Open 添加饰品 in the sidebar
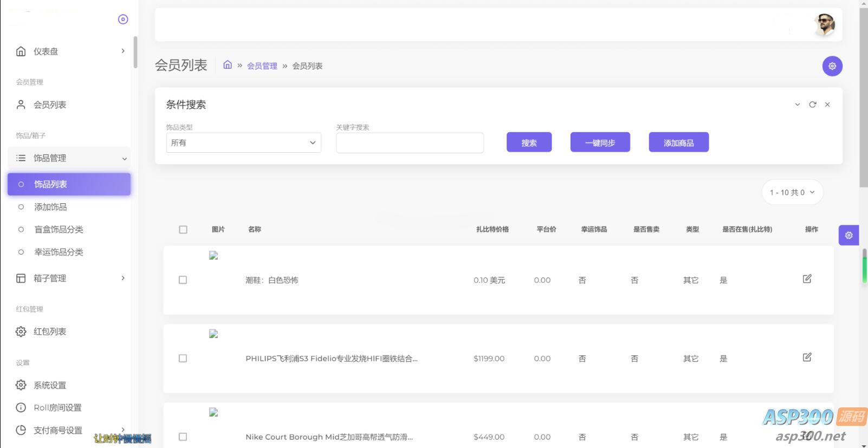This screenshot has height=448, width=868. click(50, 207)
